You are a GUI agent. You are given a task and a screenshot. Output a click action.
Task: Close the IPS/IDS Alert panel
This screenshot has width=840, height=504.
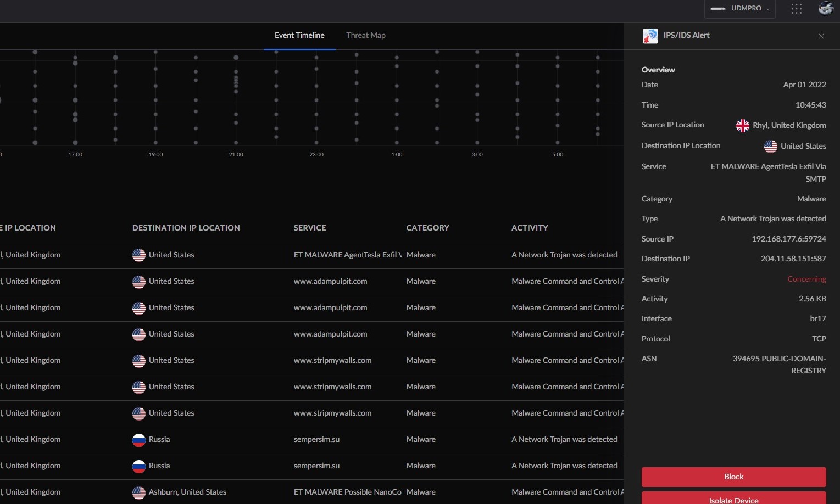[821, 36]
